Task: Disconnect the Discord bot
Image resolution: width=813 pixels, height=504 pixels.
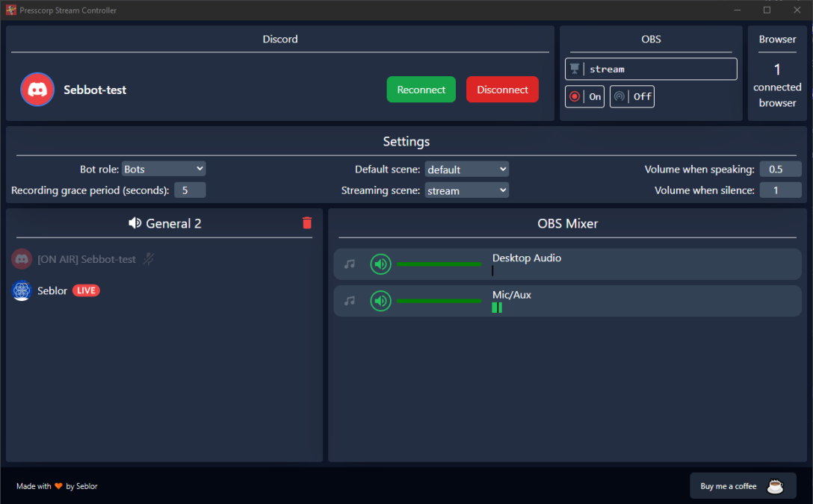Action: pyautogui.click(x=502, y=90)
